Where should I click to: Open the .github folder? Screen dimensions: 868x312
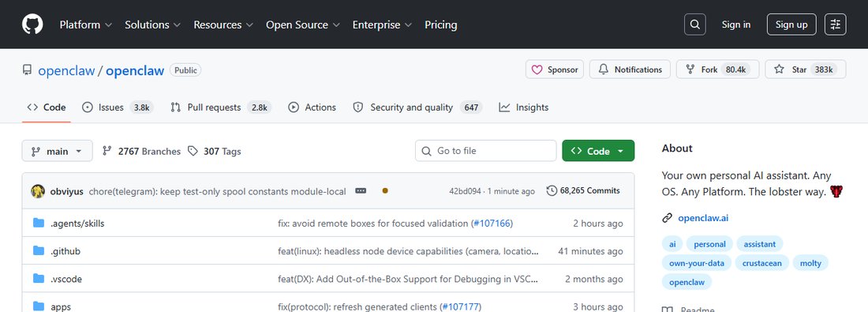pyautogui.click(x=65, y=251)
